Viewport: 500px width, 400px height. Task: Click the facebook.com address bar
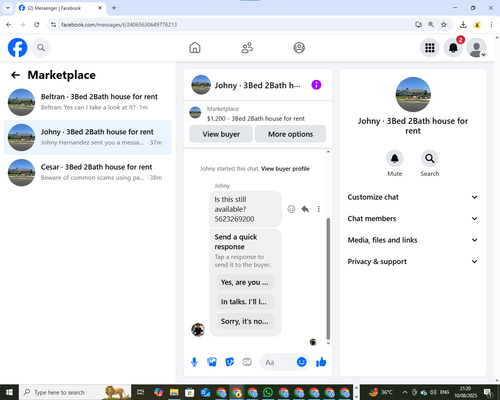[233, 24]
